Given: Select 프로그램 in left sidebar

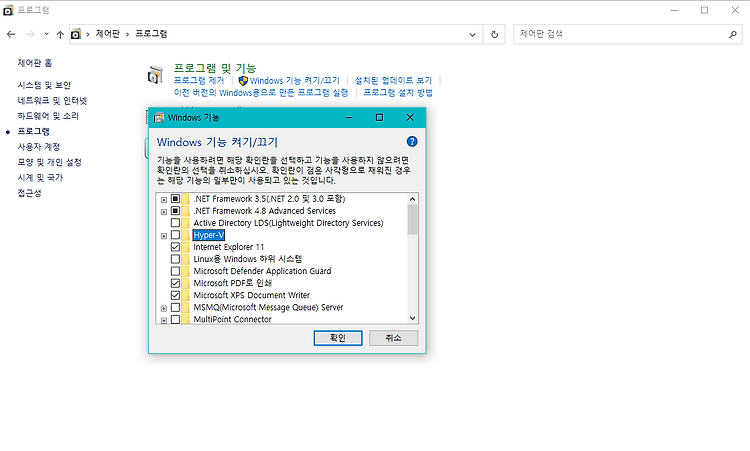Looking at the screenshot, I should pyautogui.click(x=33, y=131).
